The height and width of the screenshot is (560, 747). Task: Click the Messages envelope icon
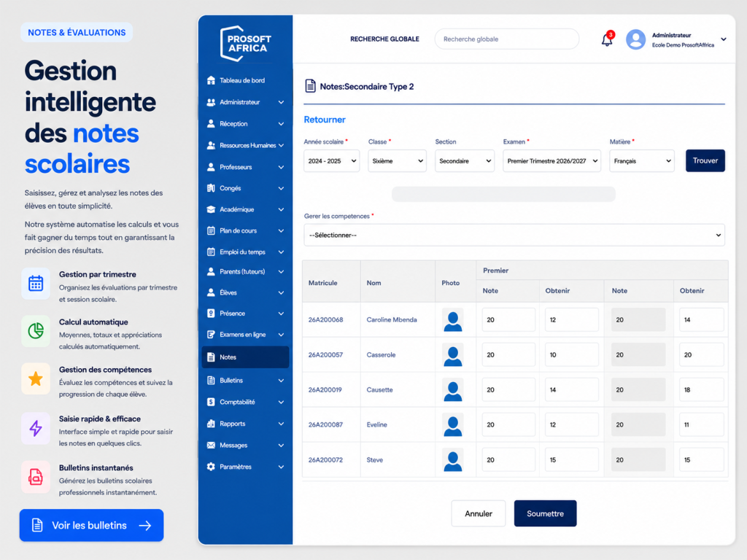click(x=211, y=446)
